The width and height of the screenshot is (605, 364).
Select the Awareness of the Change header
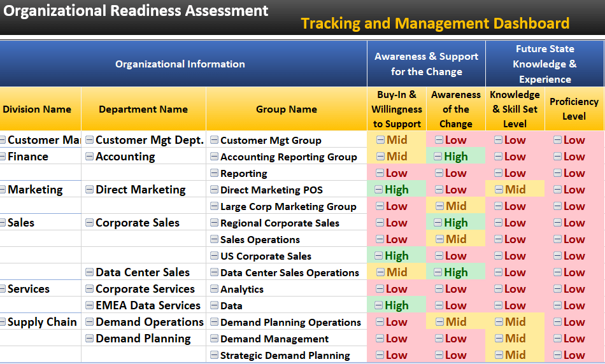click(x=456, y=109)
